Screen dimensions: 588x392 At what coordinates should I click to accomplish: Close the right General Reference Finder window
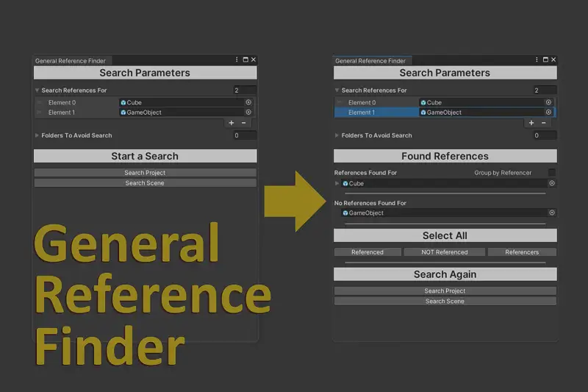(x=553, y=60)
